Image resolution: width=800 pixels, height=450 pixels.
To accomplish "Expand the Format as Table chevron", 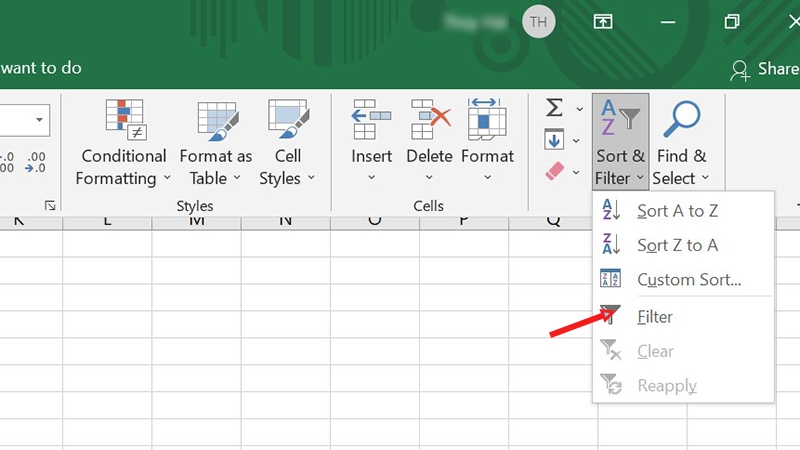I will pos(237,177).
